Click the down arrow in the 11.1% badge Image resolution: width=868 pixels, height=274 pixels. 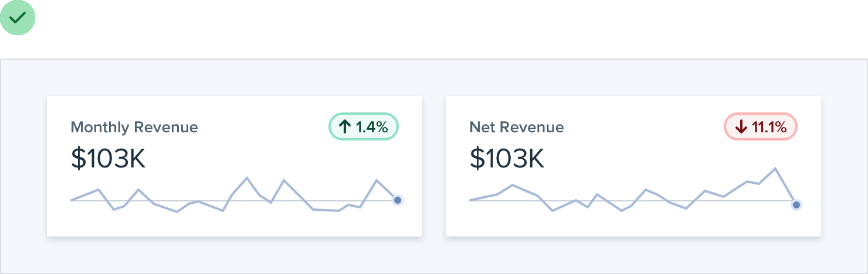click(x=741, y=127)
